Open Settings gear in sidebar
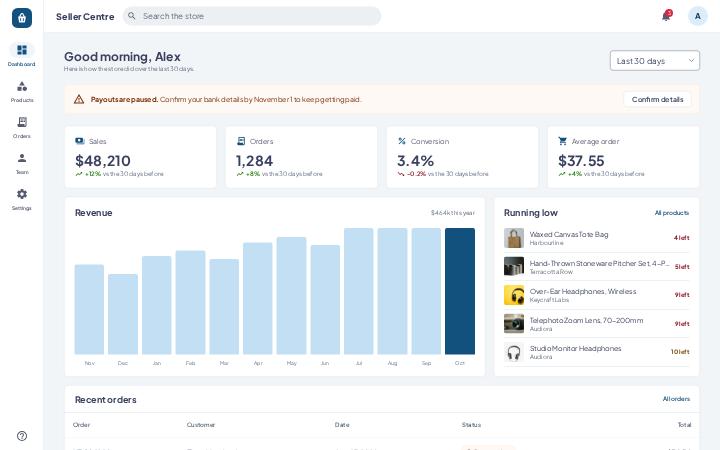 [x=22, y=199]
